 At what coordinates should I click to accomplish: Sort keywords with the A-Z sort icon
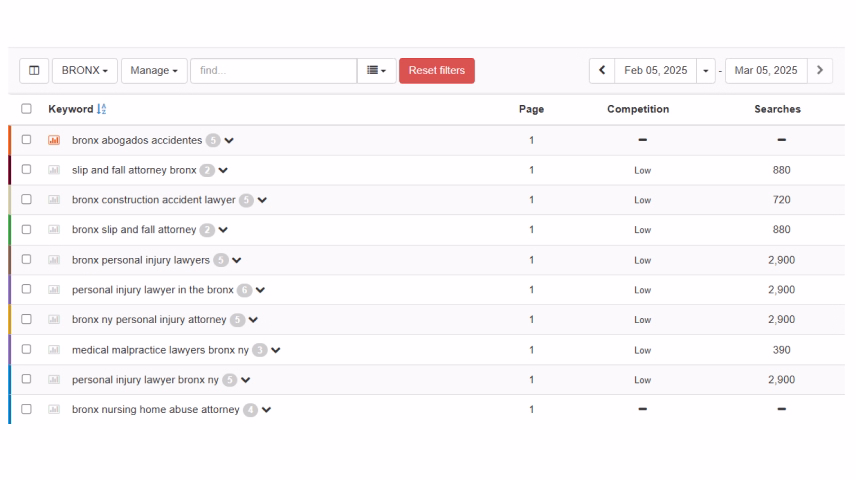(x=102, y=109)
